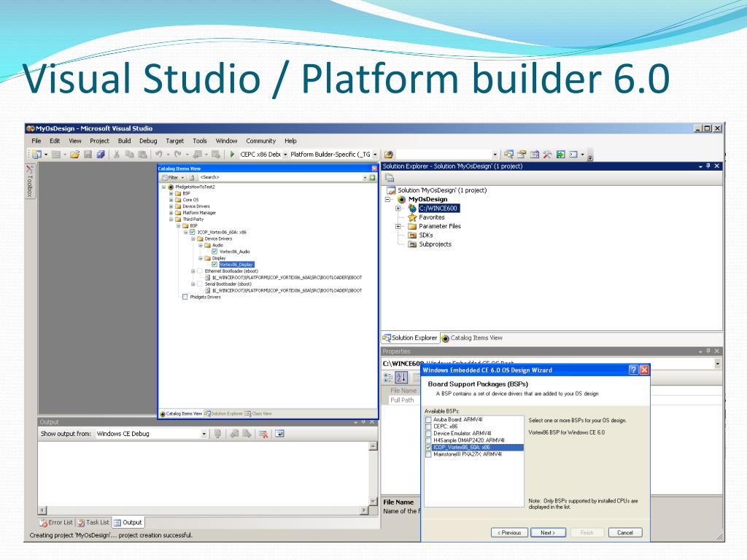Check Aruba Board: ARMV4I in wizard
This screenshot has height=560, width=747.
pyautogui.click(x=428, y=419)
